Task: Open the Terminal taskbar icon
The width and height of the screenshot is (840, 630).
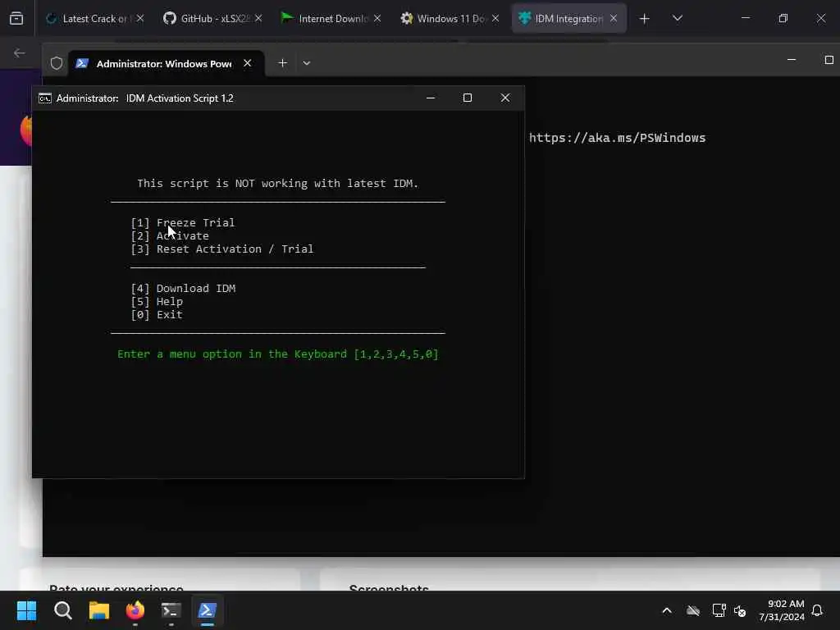Action: coord(171,610)
